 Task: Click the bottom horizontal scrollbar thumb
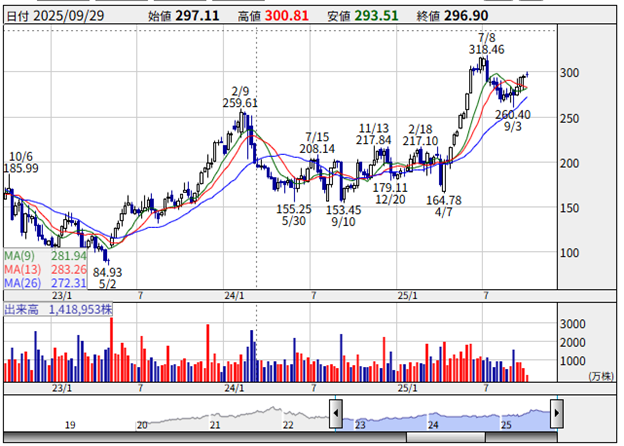click(x=446, y=437)
